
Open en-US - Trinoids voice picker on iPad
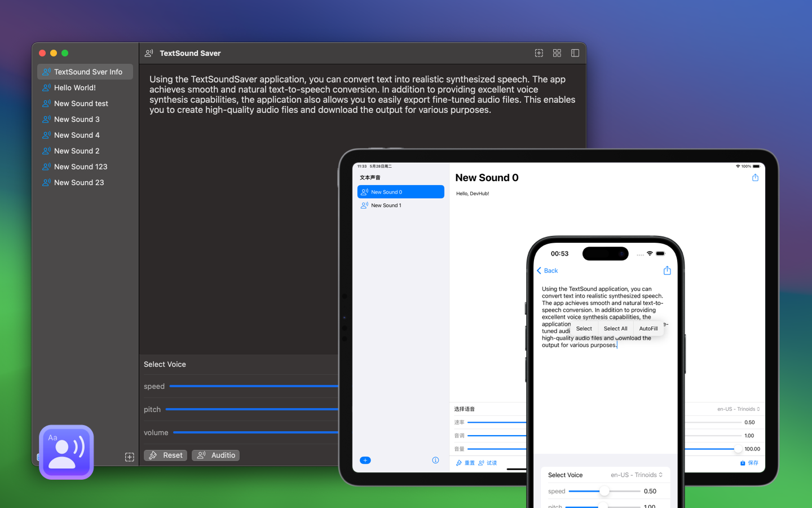tap(739, 409)
